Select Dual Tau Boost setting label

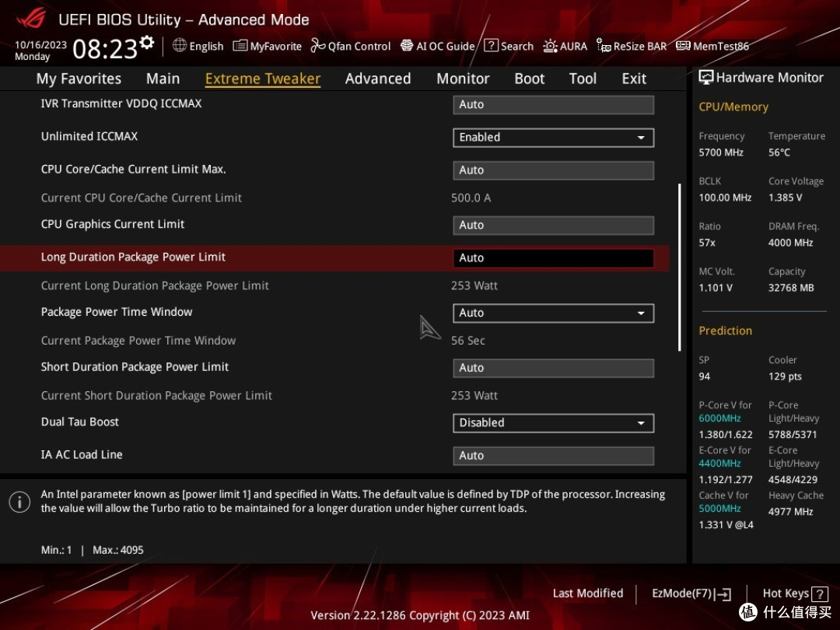point(80,422)
